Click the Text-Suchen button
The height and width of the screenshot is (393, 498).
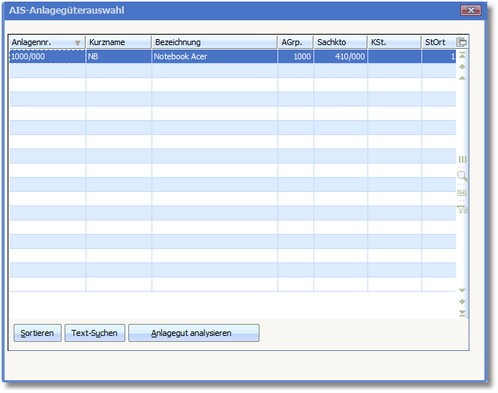(x=95, y=333)
